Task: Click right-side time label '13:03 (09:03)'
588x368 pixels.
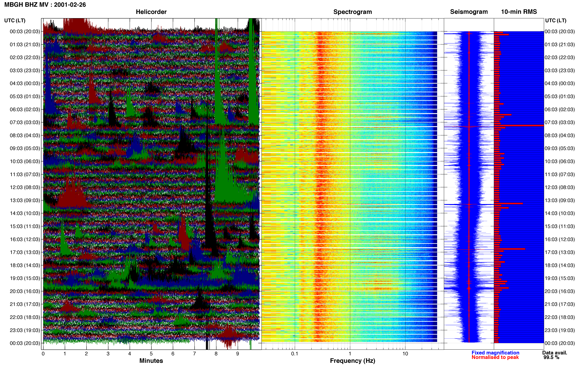Action: pyautogui.click(x=560, y=200)
